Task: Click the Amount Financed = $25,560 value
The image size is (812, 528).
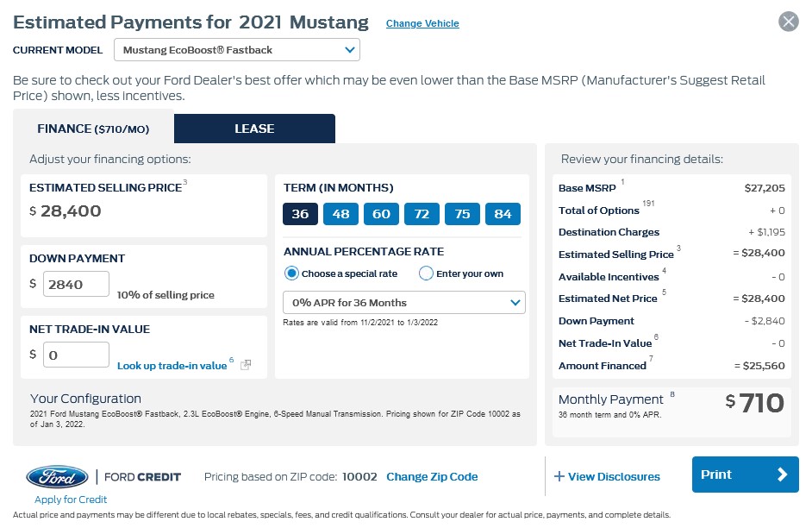Action: [x=759, y=366]
